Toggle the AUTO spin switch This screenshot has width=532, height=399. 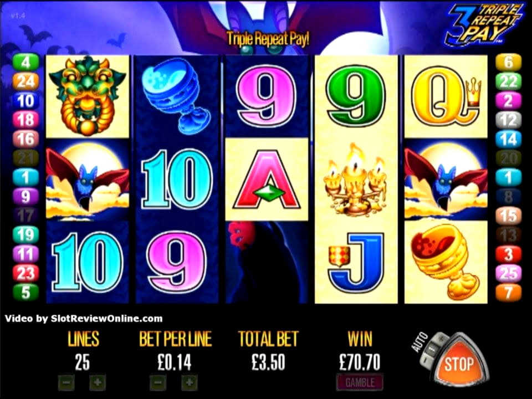pos(433,349)
